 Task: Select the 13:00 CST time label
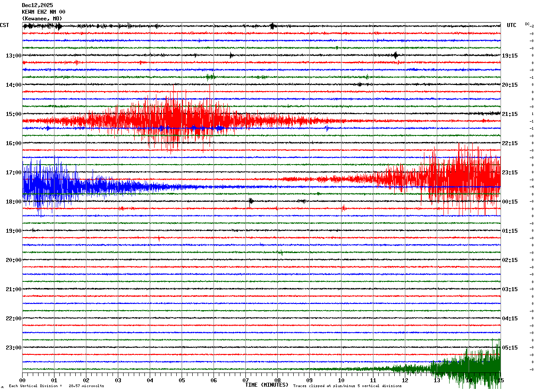pyautogui.click(x=13, y=56)
